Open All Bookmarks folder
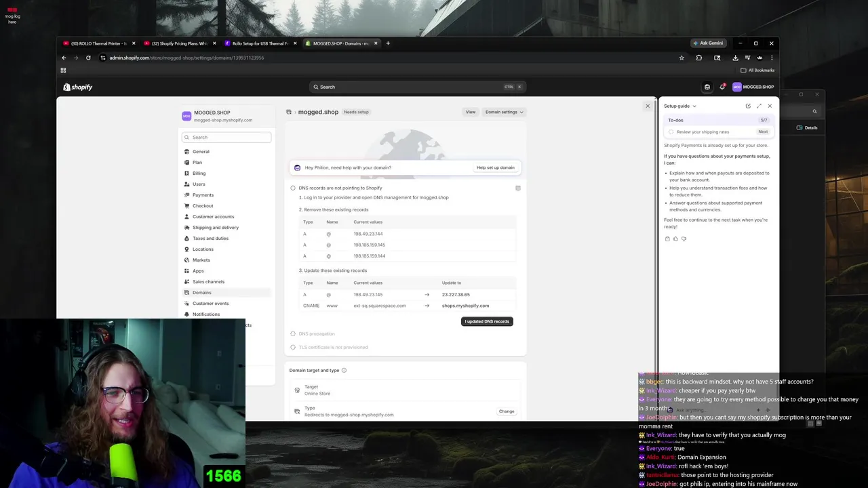This screenshot has width=868, height=488. coord(757,70)
